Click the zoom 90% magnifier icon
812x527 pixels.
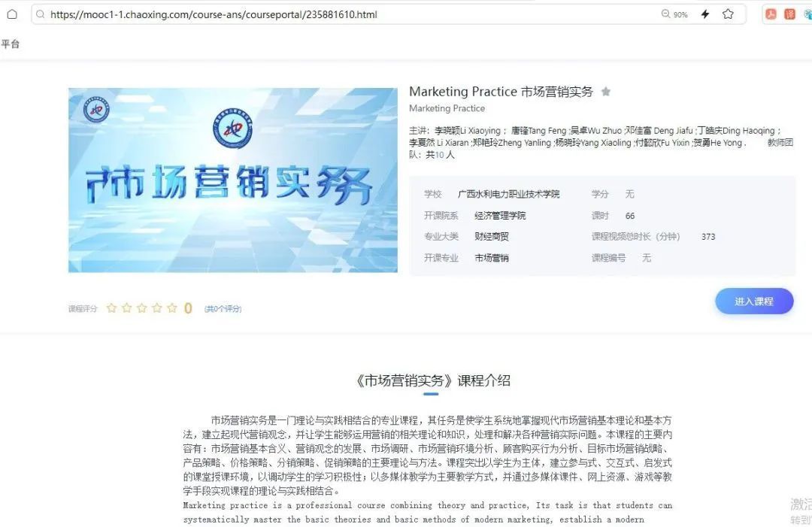(x=665, y=14)
